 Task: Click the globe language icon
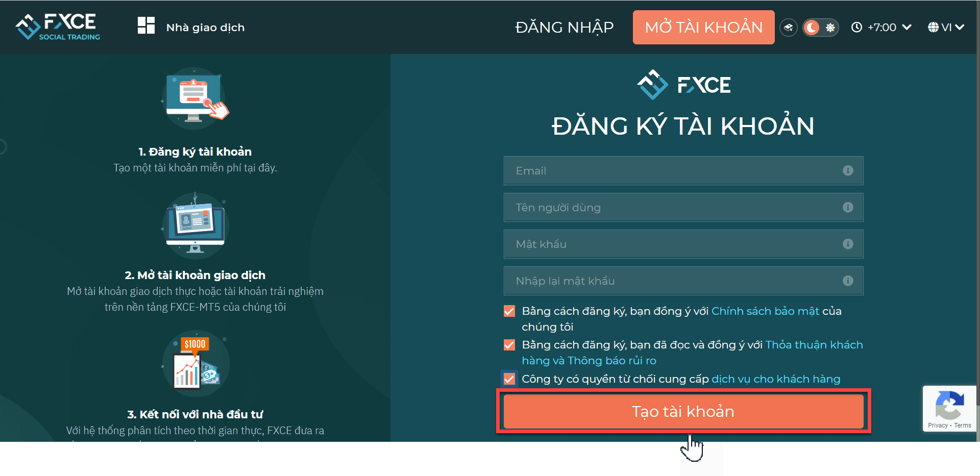(x=933, y=27)
